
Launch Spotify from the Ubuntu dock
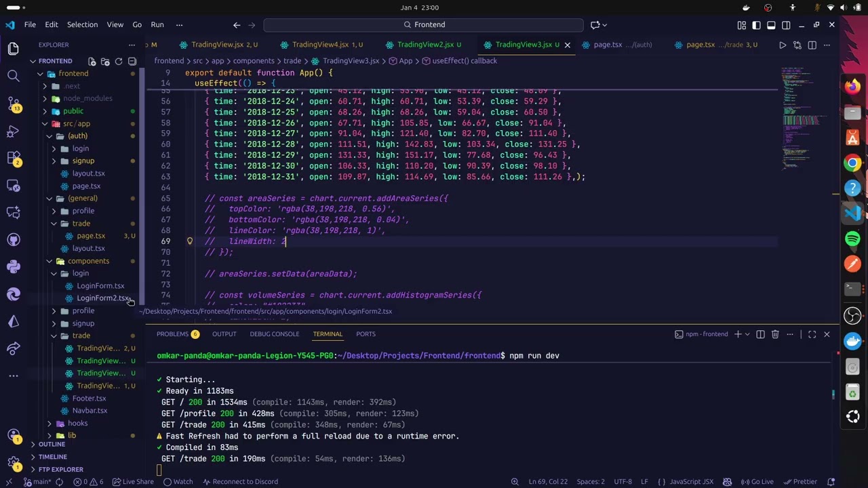tap(852, 239)
